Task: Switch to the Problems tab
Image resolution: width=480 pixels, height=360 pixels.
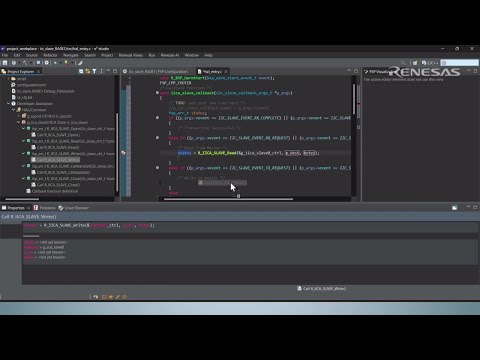Action: tap(45, 208)
